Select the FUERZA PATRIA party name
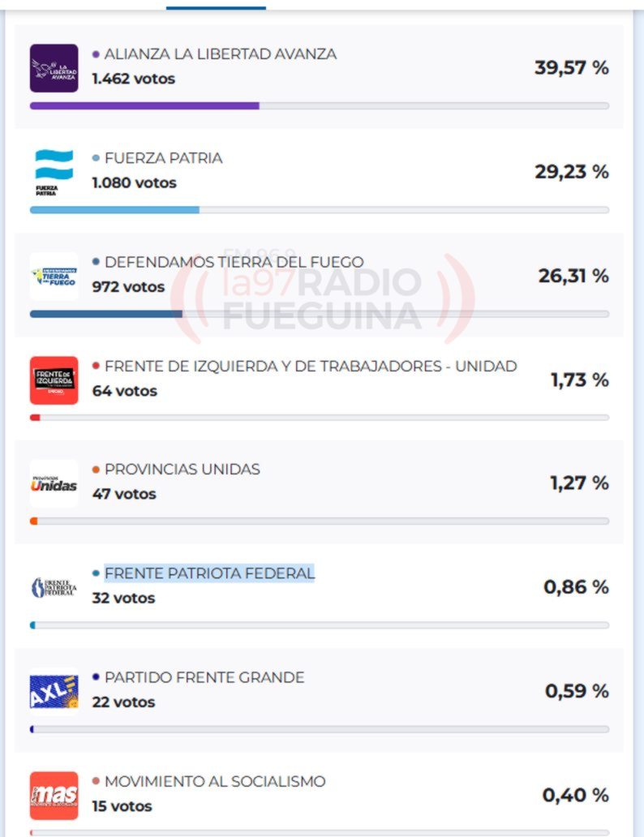Image resolution: width=644 pixels, height=837 pixels. click(163, 158)
